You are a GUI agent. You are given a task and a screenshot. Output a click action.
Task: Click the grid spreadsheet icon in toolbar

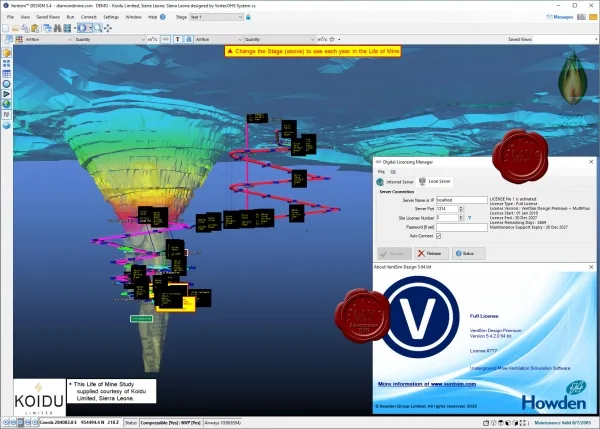coord(67,28)
